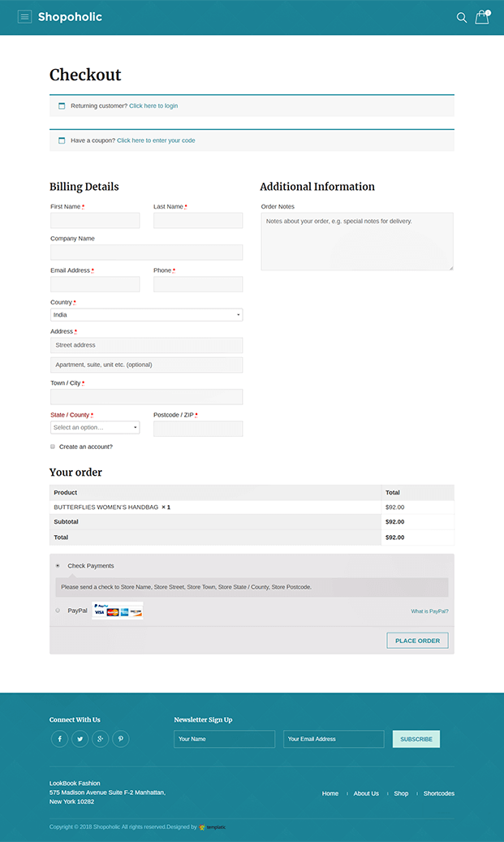
Task: Open the Twitter social icon
Action: click(80, 739)
